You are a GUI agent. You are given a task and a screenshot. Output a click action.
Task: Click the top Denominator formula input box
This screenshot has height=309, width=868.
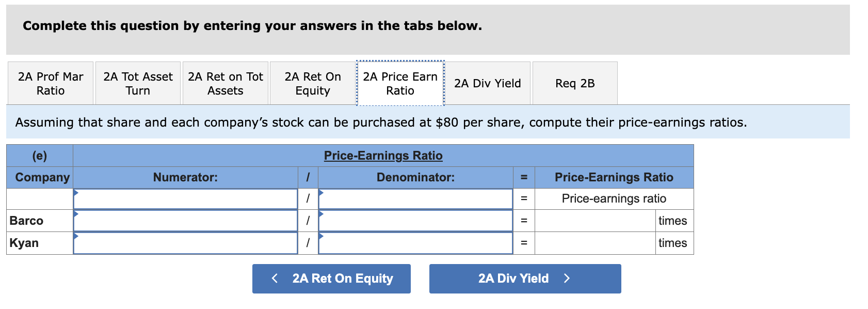tap(415, 198)
